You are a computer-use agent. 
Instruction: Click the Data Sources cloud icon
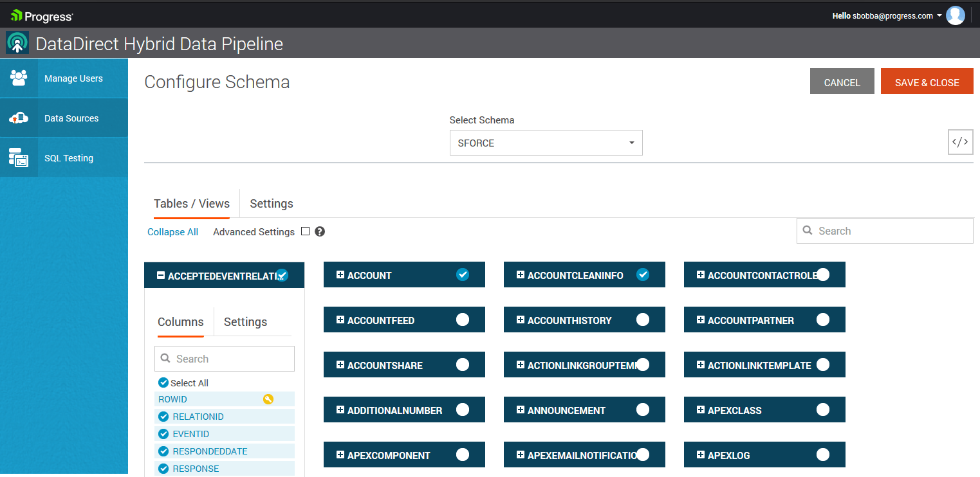click(19, 118)
